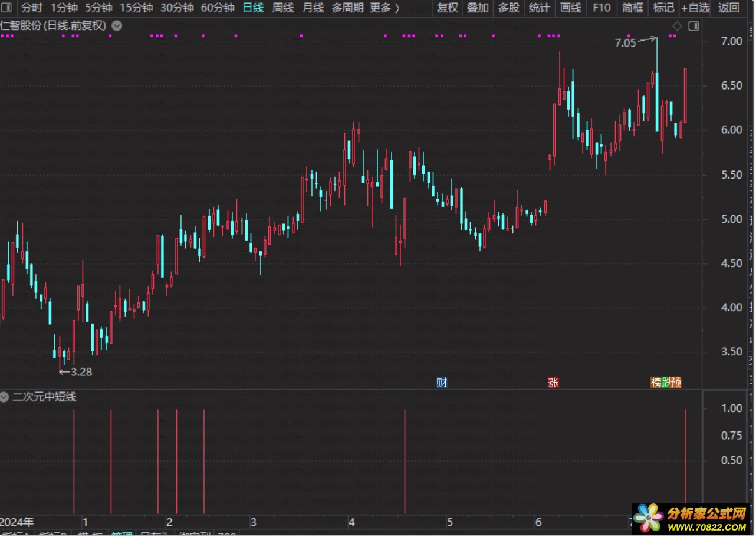Click the 返回 back button
Viewport: 756px width, 537px height.
[x=729, y=8]
